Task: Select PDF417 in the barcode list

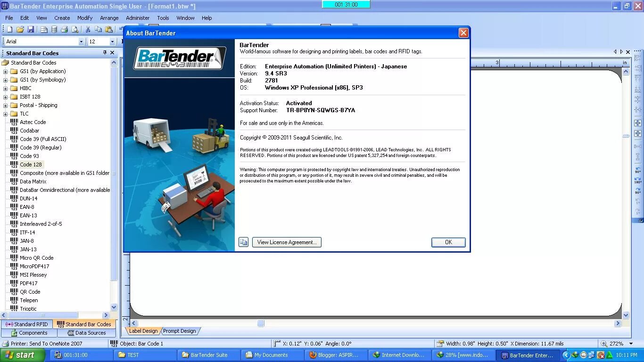Action: click(x=29, y=283)
